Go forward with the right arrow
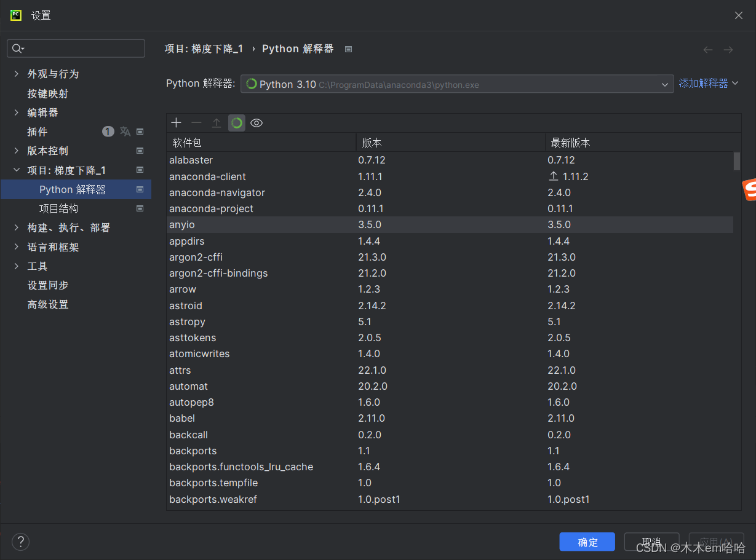The image size is (756, 560). [x=728, y=50]
